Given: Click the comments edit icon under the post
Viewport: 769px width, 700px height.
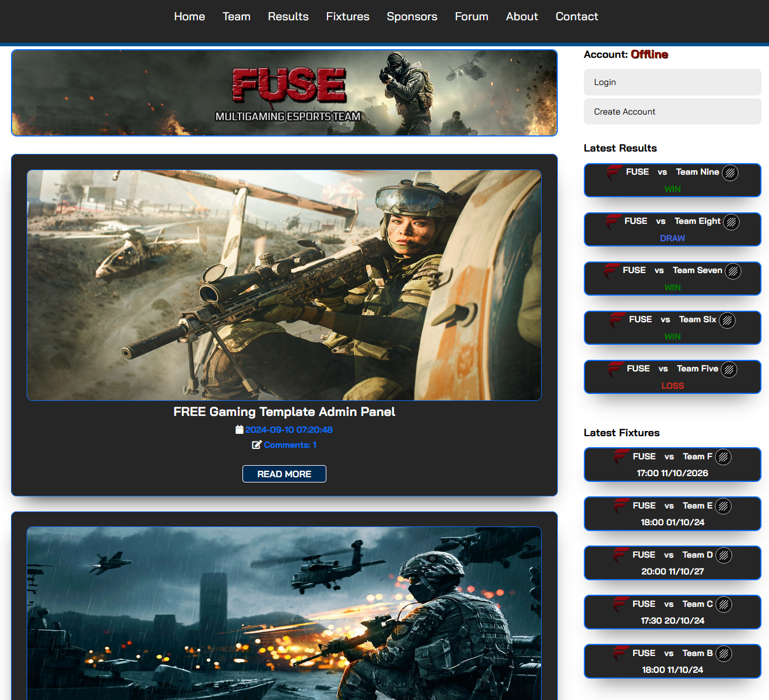Looking at the screenshot, I should [x=257, y=445].
